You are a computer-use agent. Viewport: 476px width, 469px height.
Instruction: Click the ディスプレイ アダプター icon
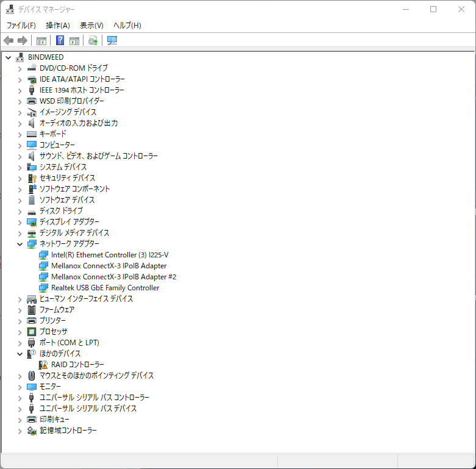pos(32,222)
